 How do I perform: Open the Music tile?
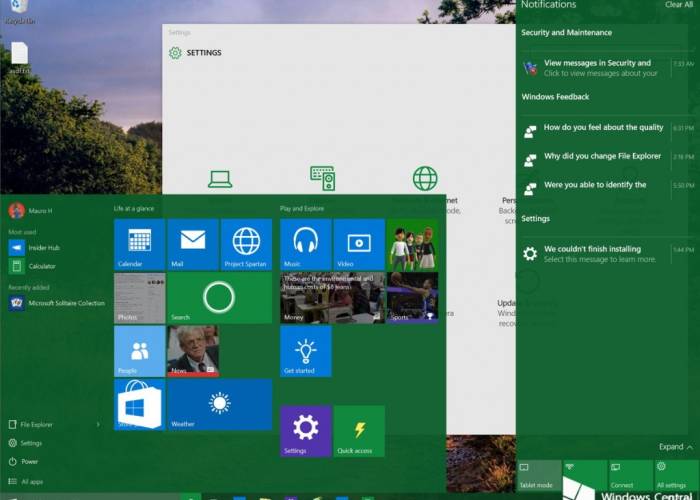[x=306, y=244]
